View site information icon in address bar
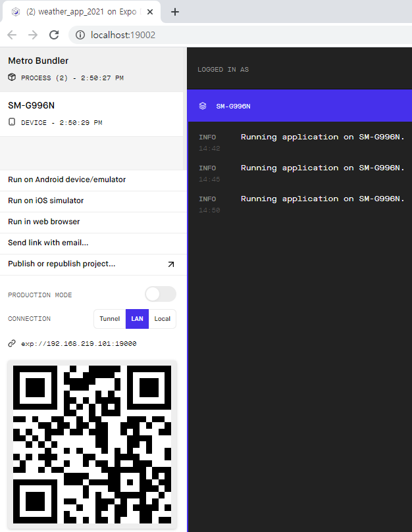 coord(80,35)
